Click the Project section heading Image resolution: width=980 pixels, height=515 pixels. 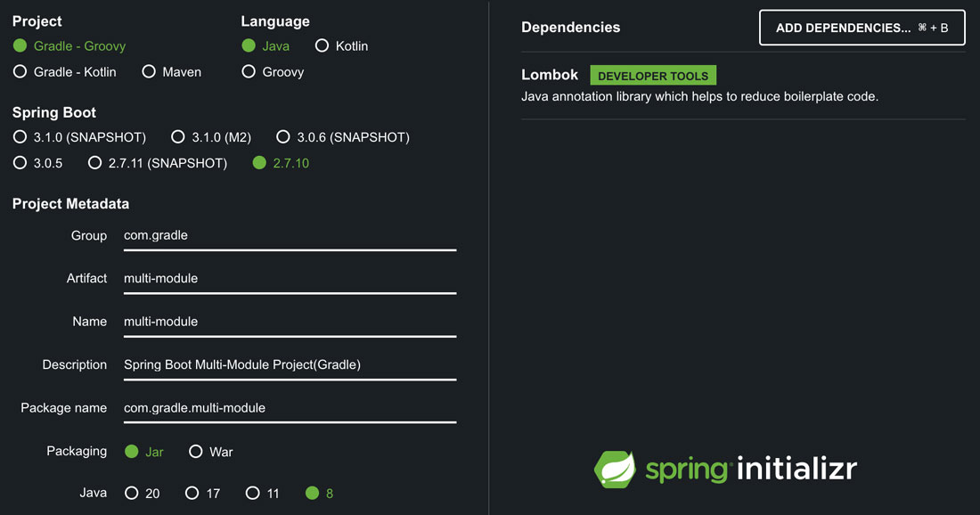point(37,21)
